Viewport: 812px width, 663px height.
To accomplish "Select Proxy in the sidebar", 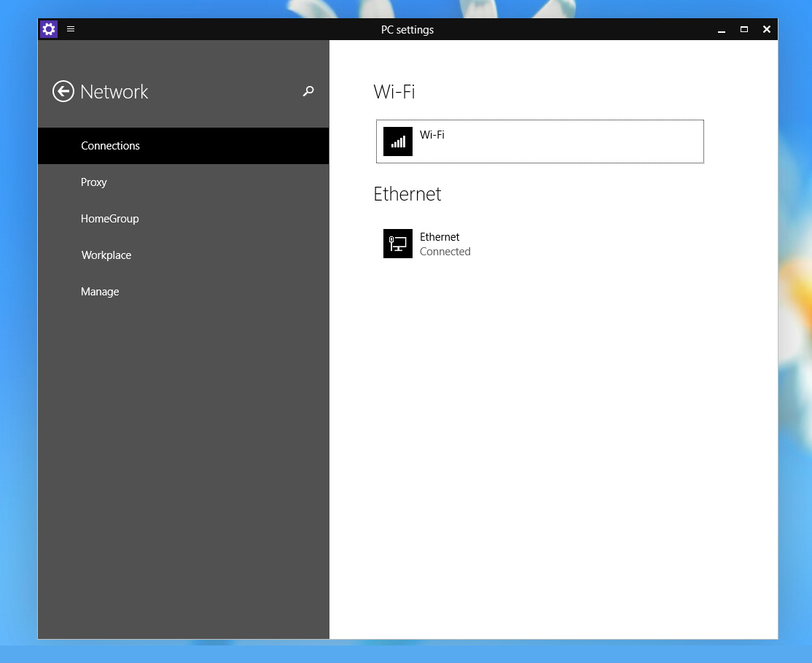I will tap(93, 182).
